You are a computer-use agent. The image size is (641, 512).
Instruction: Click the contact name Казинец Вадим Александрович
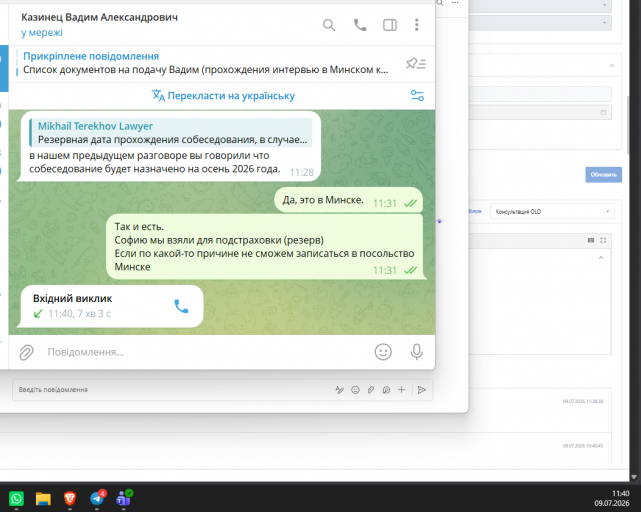pyautogui.click(x=99, y=17)
